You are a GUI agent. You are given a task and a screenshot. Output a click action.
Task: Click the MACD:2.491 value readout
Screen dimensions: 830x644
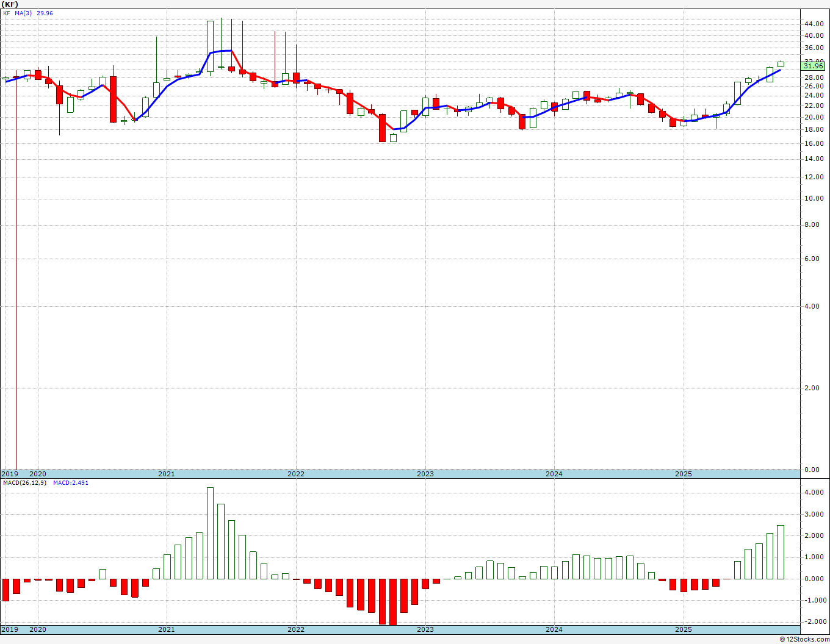point(71,482)
